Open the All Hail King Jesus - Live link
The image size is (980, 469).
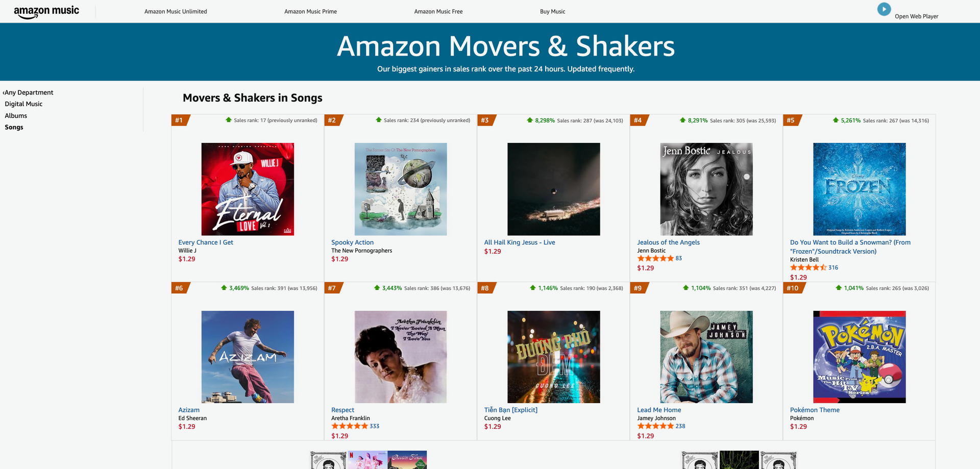pyautogui.click(x=519, y=242)
